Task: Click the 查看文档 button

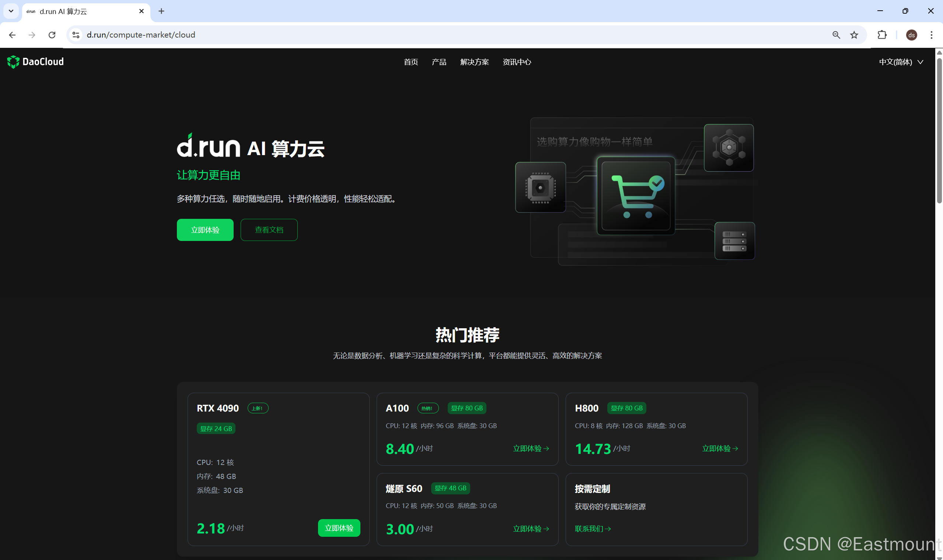Action: tap(269, 230)
